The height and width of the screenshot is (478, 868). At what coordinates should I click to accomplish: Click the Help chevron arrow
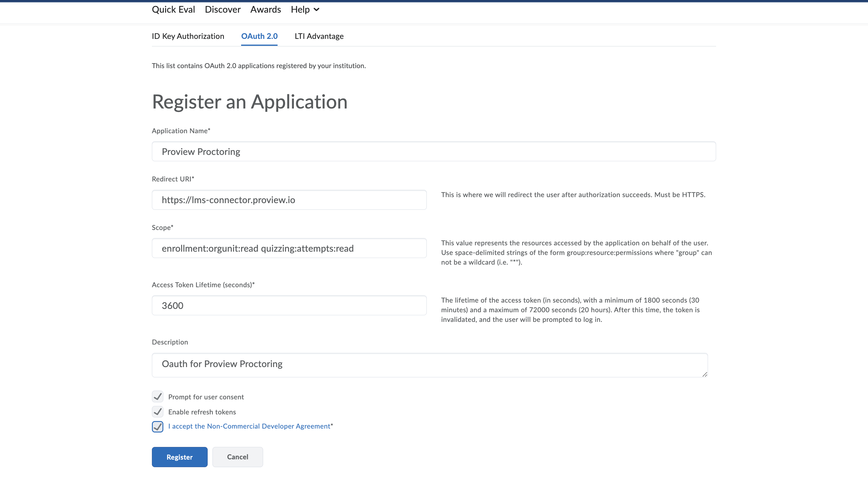coord(316,9)
